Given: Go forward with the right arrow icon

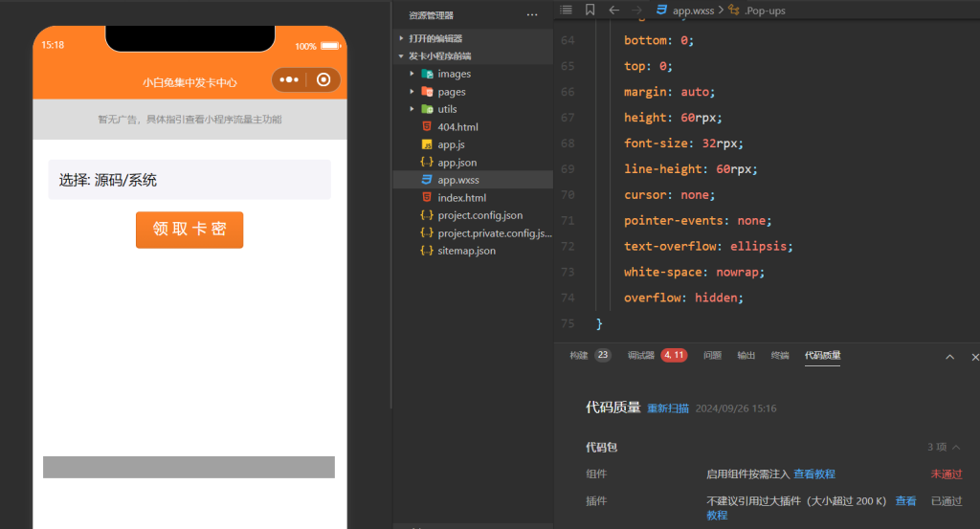Looking at the screenshot, I should pos(636,10).
